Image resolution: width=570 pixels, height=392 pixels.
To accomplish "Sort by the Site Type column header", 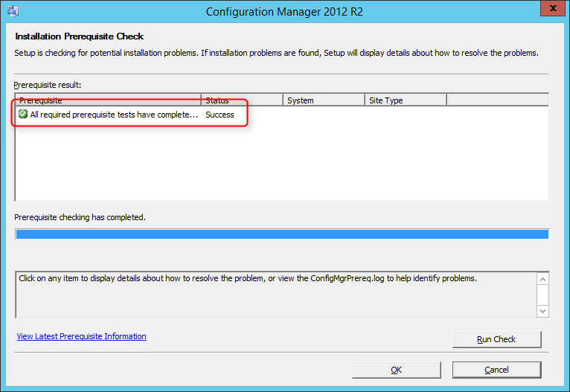I will tap(406, 100).
